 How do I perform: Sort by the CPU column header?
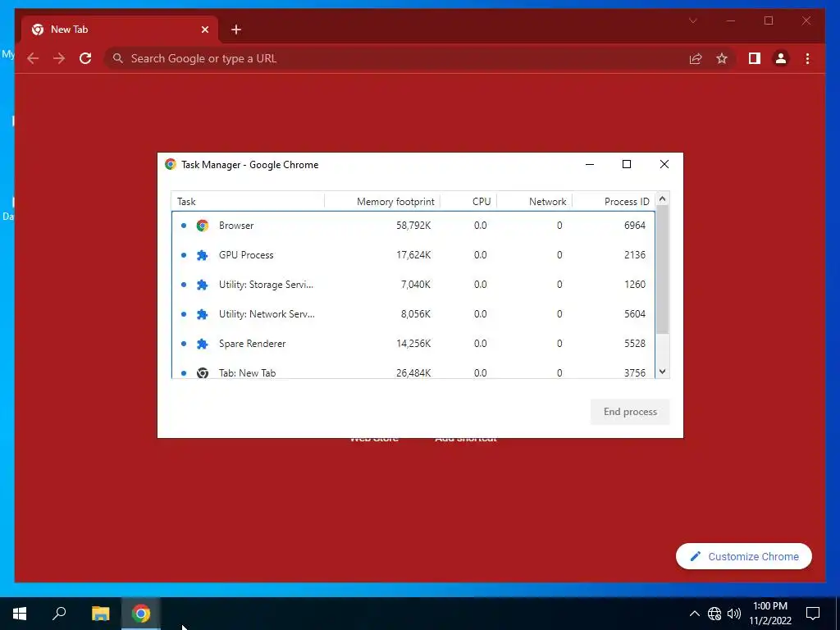(x=468, y=202)
